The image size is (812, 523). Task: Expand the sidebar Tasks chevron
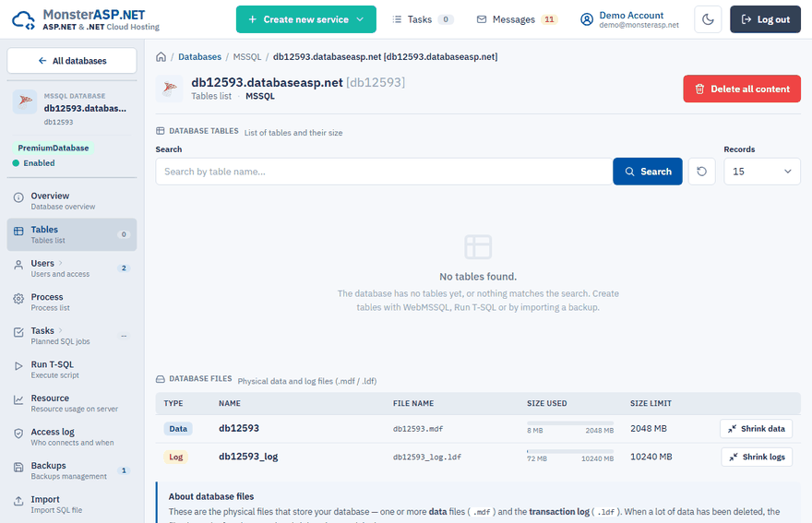(60, 330)
